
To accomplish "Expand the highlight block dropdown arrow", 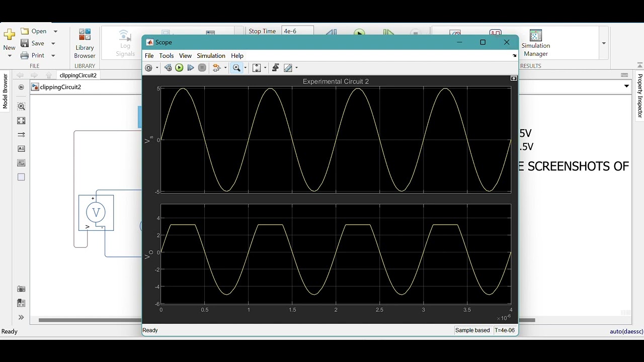I will pos(225,68).
